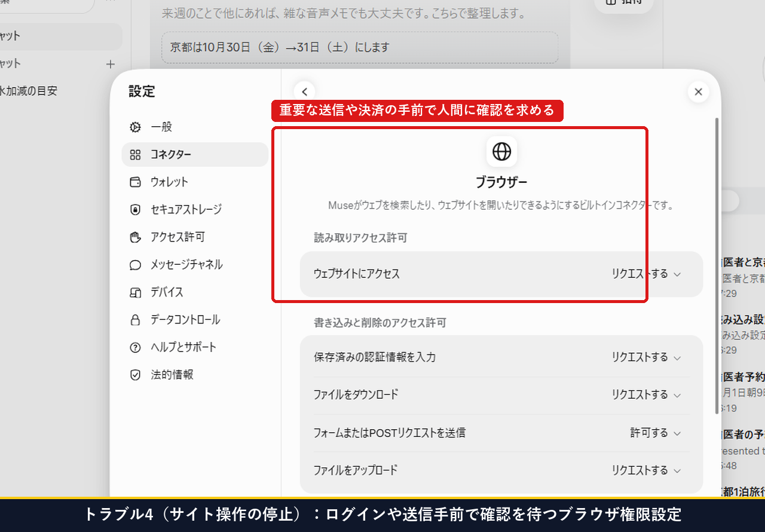765x532 pixels.
Task: Click the 水加減の目安 chat in sidebar
Action: tap(29, 91)
